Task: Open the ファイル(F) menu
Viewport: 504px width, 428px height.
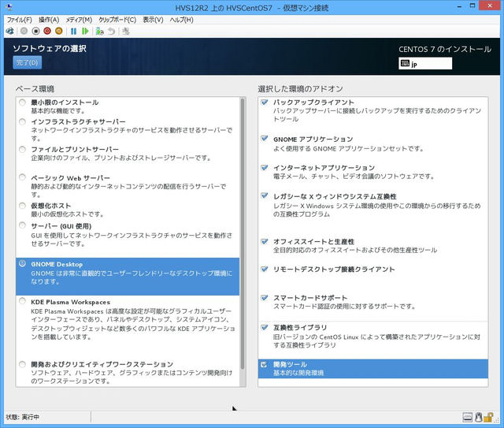Action: (19, 20)
